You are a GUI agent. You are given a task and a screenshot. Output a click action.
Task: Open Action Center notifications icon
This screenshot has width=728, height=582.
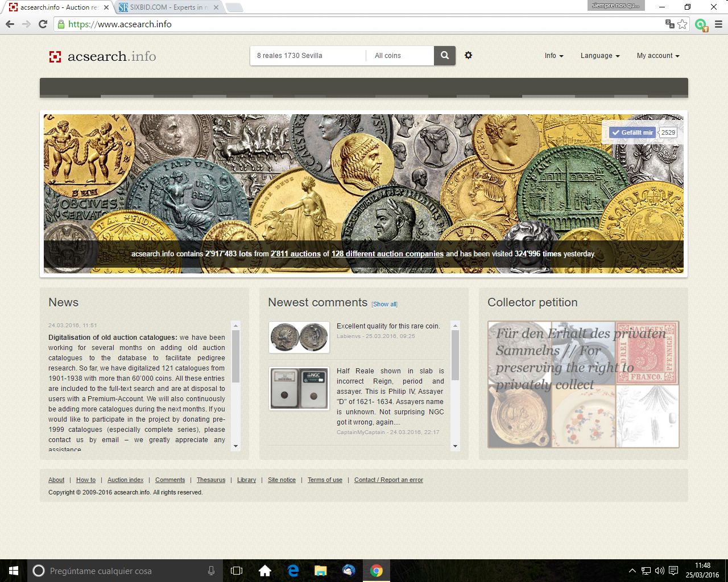click(x=673, y=571)
